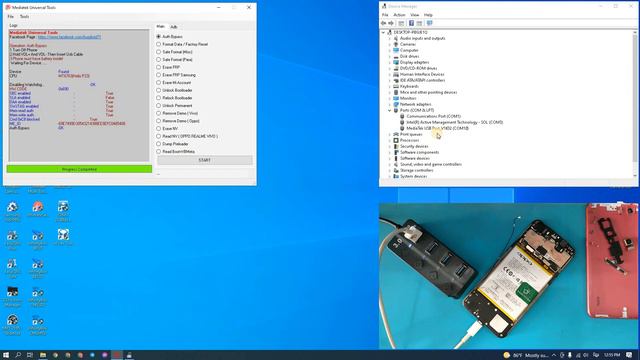This screenshot has width=640, height=360.
Task: Open the Facebook Page link in log
Action: 69,37
